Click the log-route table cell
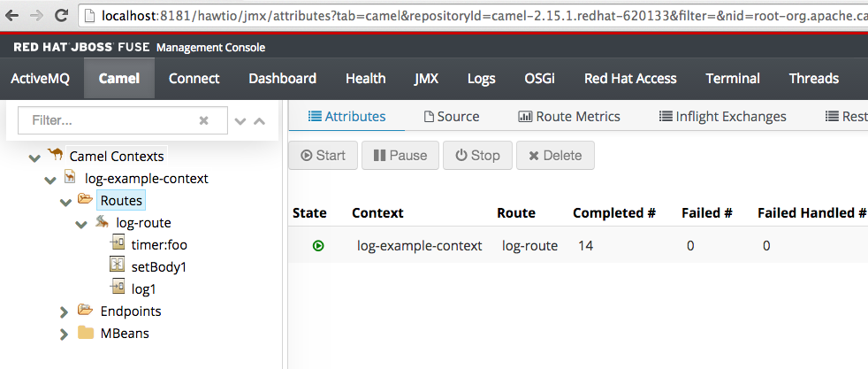Viewport: 868px width, 369px height. click(x=529, y=246)
